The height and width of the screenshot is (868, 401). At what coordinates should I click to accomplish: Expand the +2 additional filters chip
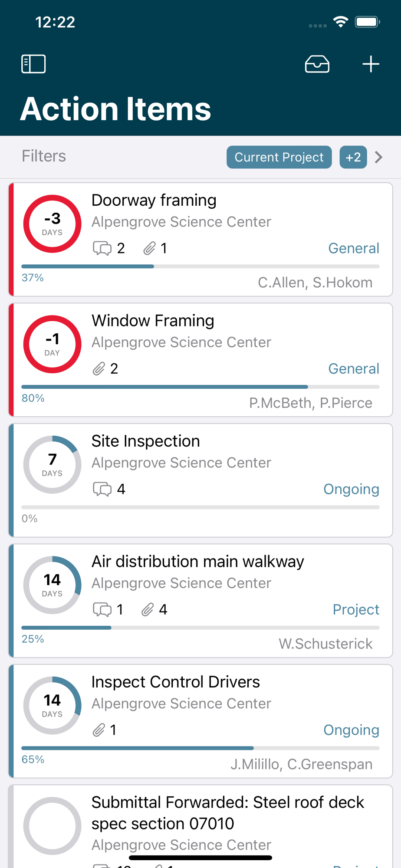point(353,157)
